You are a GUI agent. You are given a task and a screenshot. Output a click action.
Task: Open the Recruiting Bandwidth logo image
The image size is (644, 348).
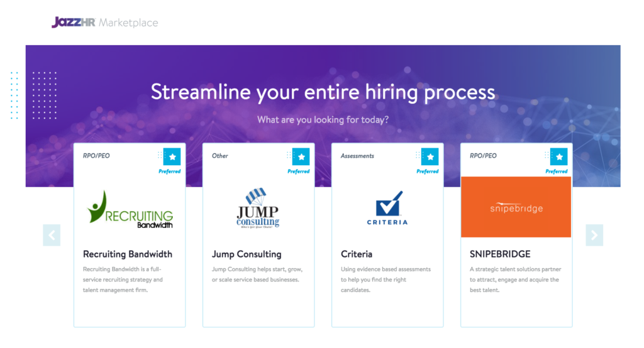point(130,209)
